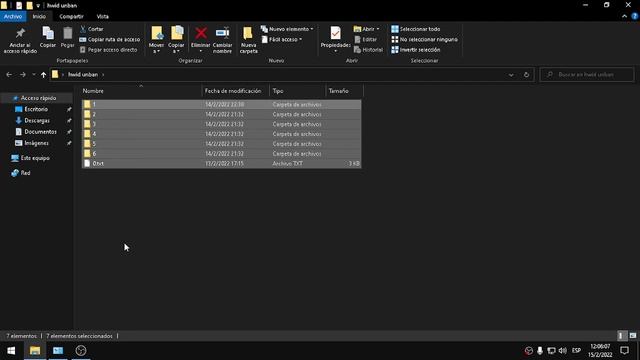Collapse the ribbon with the chevron
Viewport: 640px width, 360px height.
click(624, 16)
